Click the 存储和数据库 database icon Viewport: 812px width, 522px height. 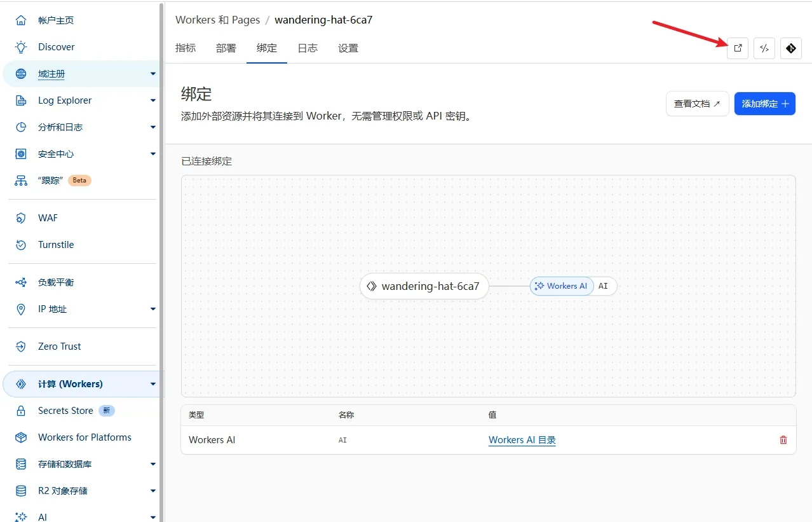[21, 464]
